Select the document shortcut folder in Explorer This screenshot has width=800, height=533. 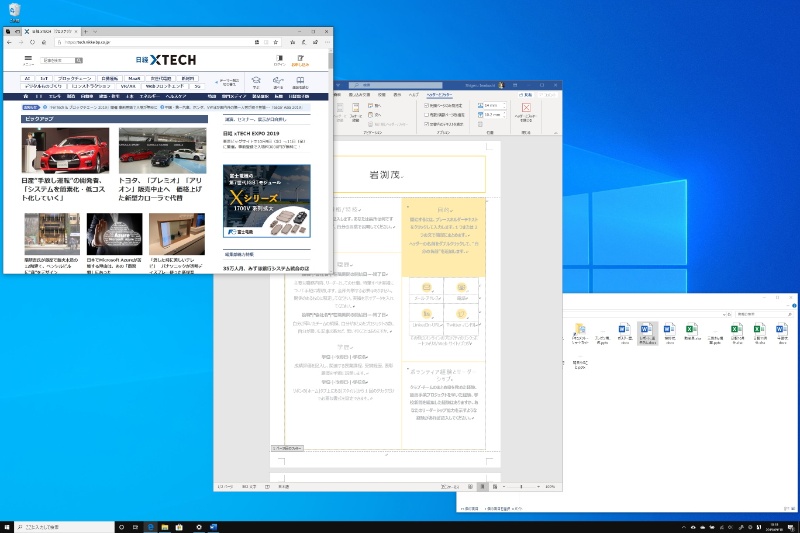[x=580, y=334]
